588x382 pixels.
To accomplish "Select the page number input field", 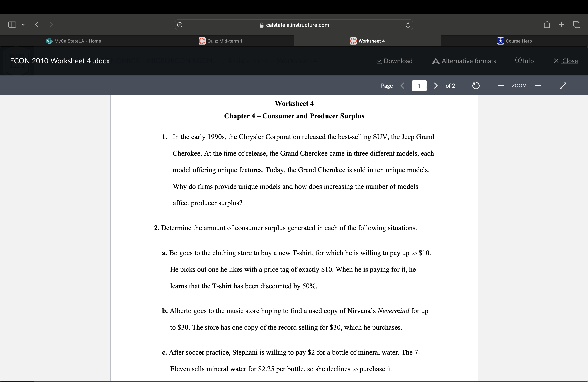I will pyautogui.click(x=419, y=86).
